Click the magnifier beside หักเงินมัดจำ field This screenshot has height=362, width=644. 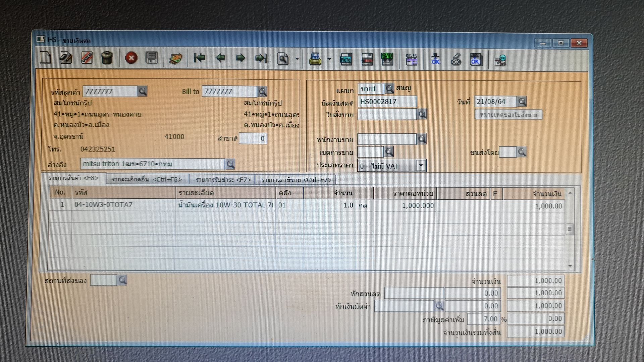439,306
